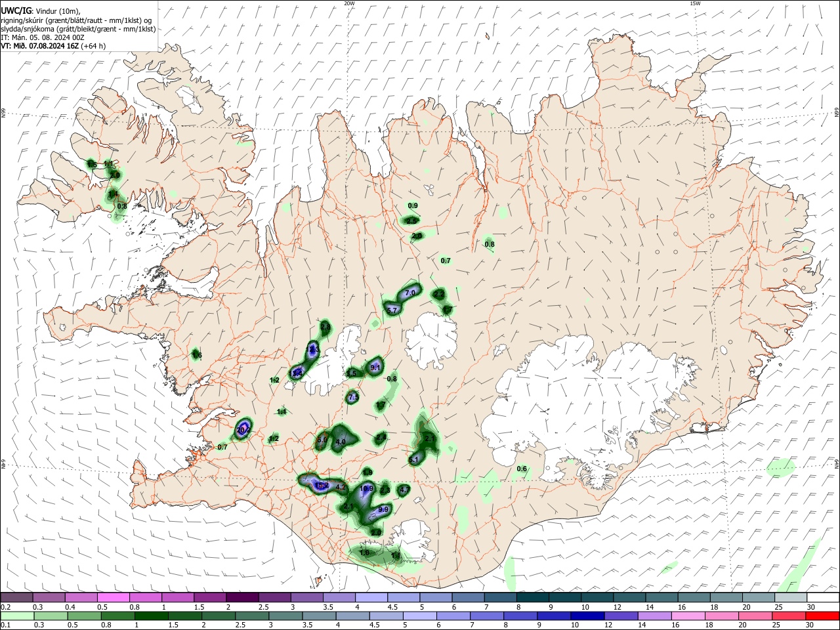Click the 'IT: Mán. 05. 08. 2024 00Z' line
This screenshot has height=630, width=840.
43,37
